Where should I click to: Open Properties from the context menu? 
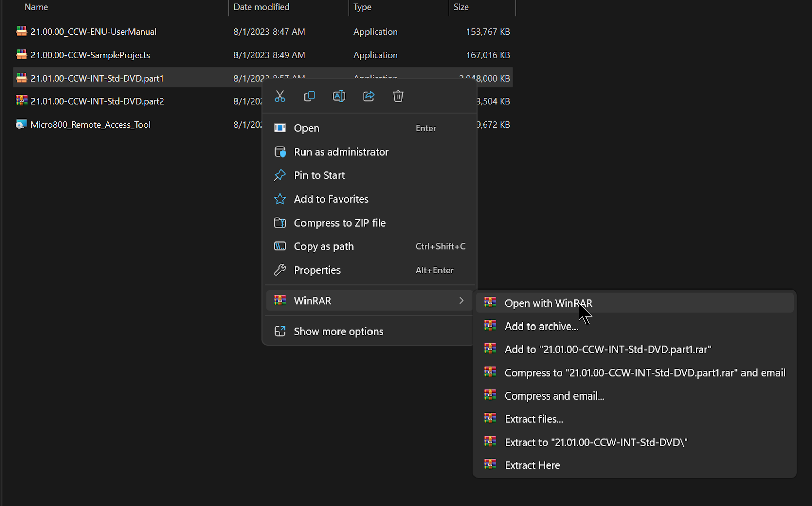click(x=369, y=270)
